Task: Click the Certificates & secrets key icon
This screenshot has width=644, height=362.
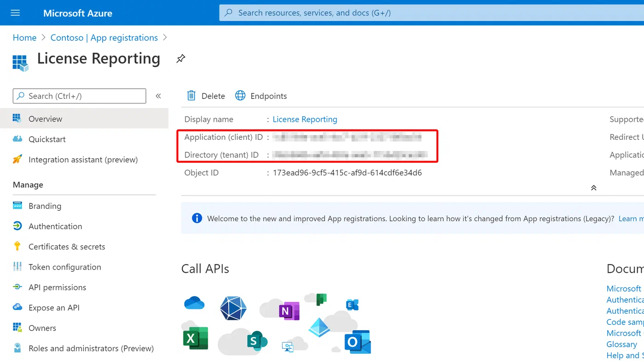Action: tap(17, 246)
